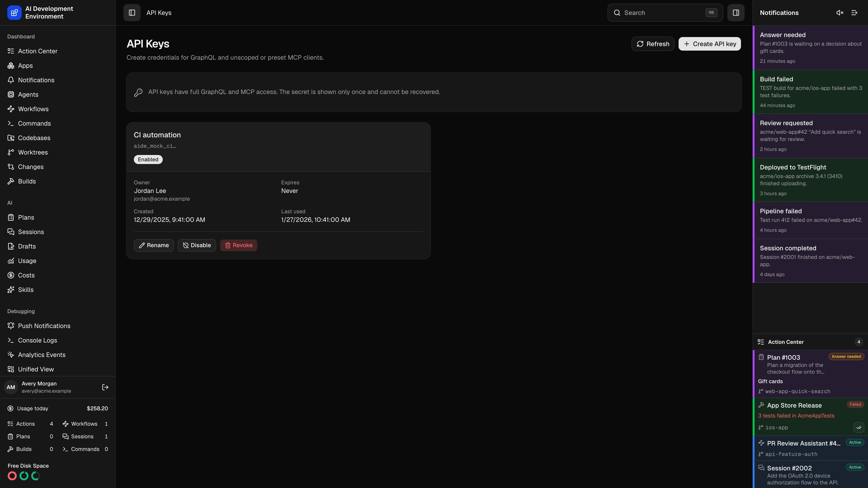
Task: Toggle the left sidebar panel icon
Action: tap(132, 13)
